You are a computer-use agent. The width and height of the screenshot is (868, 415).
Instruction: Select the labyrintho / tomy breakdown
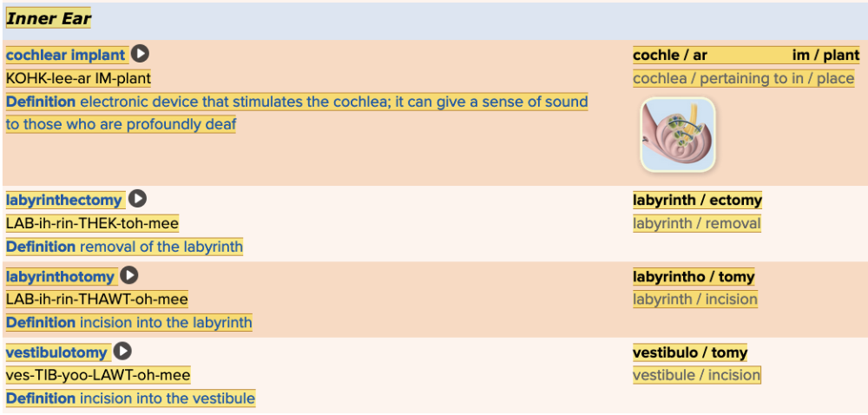click(694, 277)
